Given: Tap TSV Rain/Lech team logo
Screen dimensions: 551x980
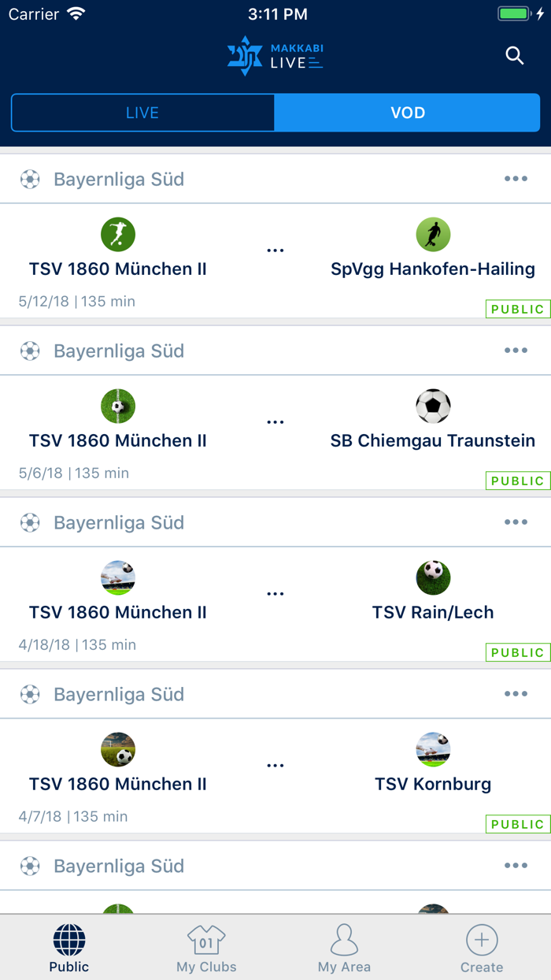Looking at the screenshot, I should click(433, 578).
